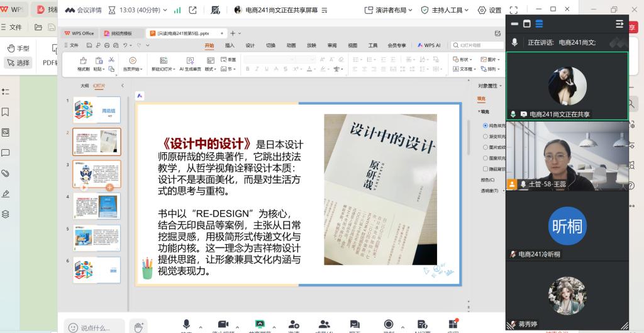The height and width of the screenshot is (333, 644).
Task: Select the 纯色填充 solid fill radio button
Action: coord(485,125)
